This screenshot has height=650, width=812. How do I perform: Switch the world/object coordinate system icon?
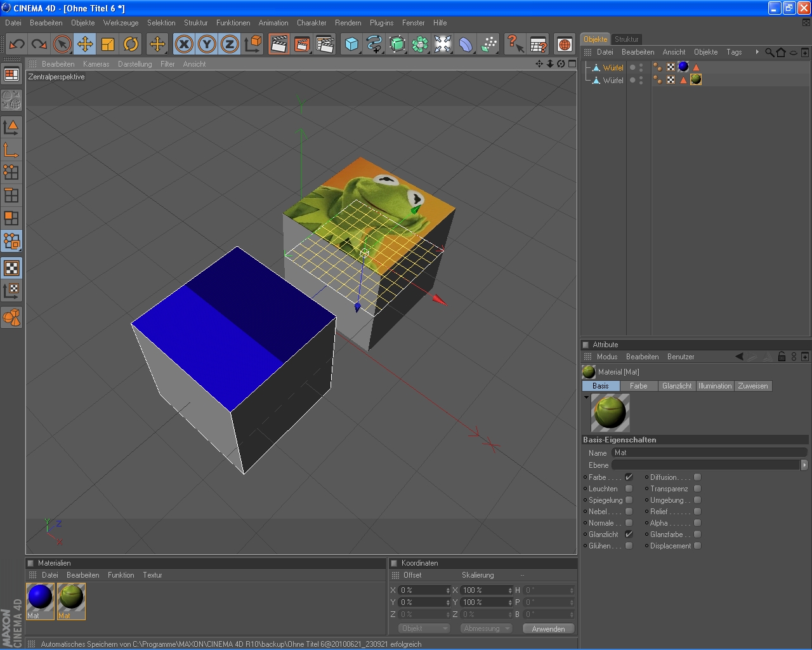tap(252, 44)
